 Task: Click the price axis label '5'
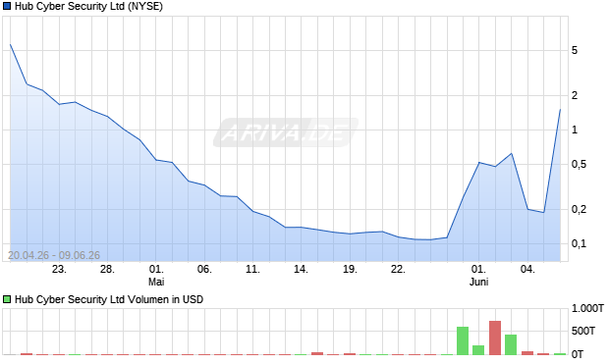tap(575, 50)
